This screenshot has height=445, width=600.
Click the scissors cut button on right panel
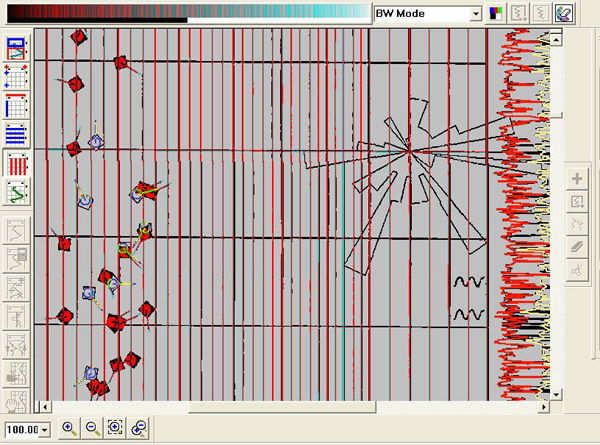pyautogui.click(x=577, y=269)
